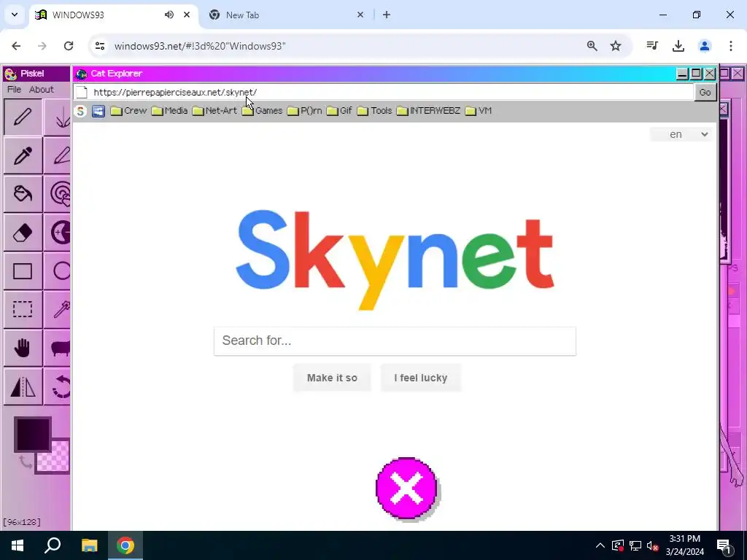Open the Gif bookmarks folder
Image resolution: width=747 pixels, height=560 pixels.
point(339,111)
